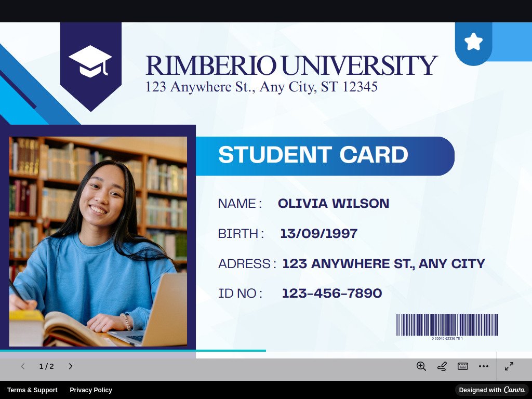Click the ID number 123-456-7890
The width and height of the screenshot is (532, 399).
tap(332, 294)
